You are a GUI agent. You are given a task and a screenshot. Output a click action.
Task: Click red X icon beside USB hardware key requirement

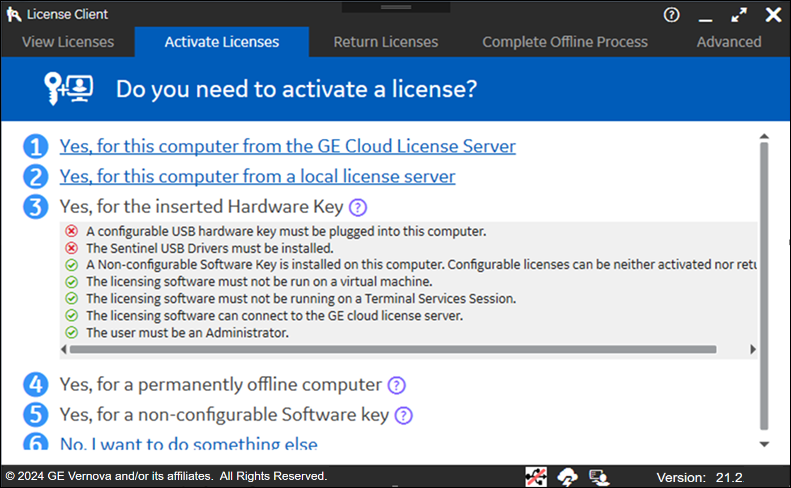[x=72, y=231]
